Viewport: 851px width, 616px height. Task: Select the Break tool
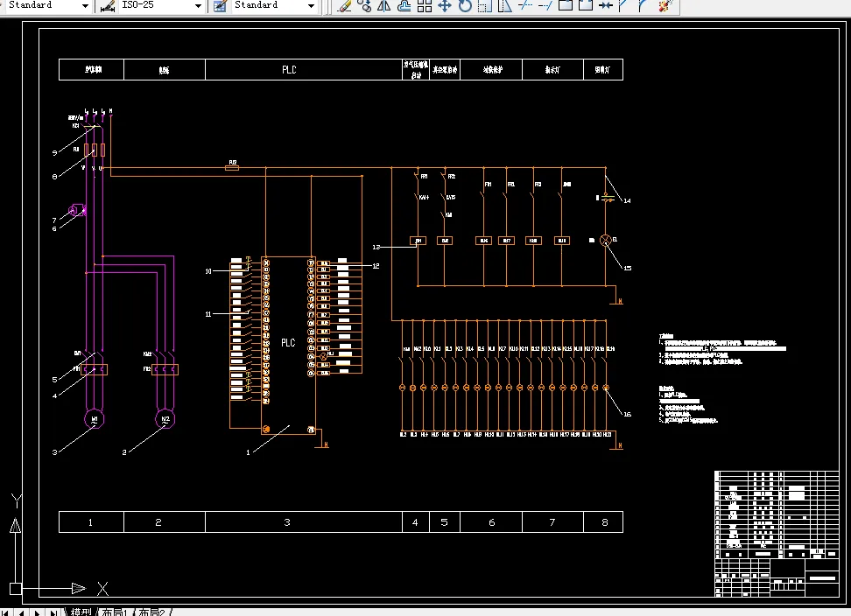[x=585, y=6]
